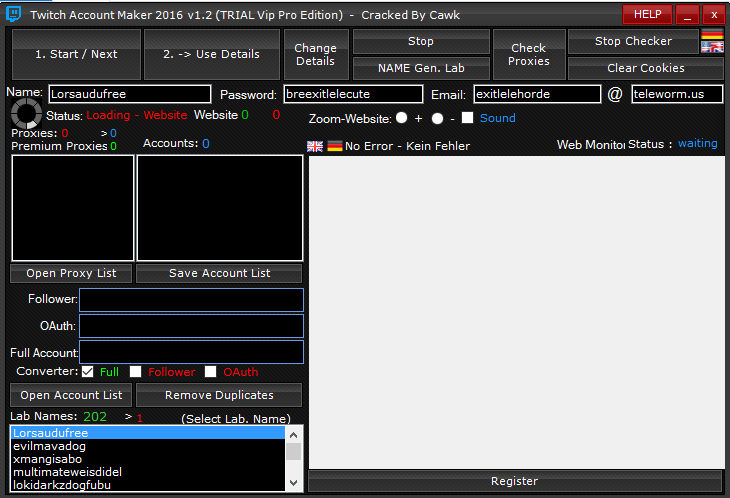Screen dimensions: 730x498
Task: Uncheck the Full converter checkbox
Action: point(88,371)
